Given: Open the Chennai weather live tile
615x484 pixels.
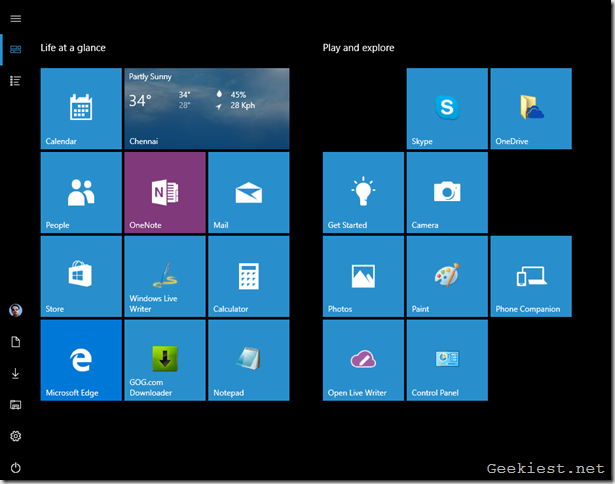Looking at the screenshot, I should [x=207, y=108].
